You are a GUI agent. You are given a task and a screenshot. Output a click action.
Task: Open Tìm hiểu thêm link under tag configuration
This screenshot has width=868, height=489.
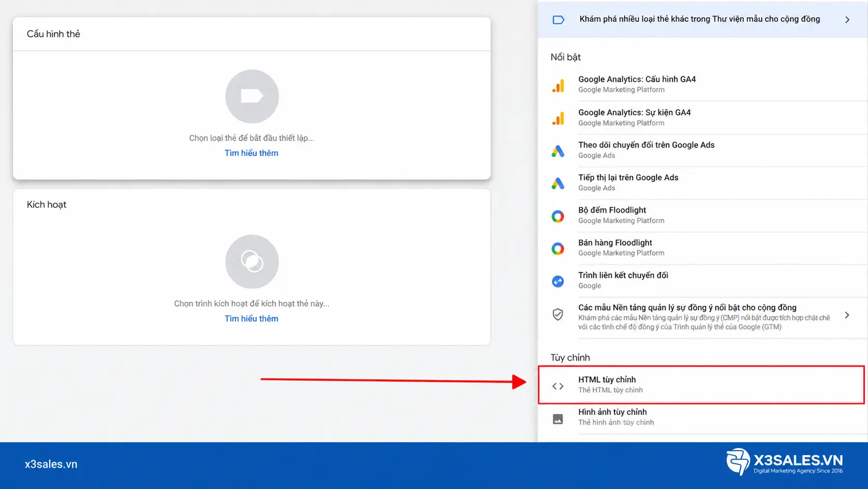[x=251, y=153]
